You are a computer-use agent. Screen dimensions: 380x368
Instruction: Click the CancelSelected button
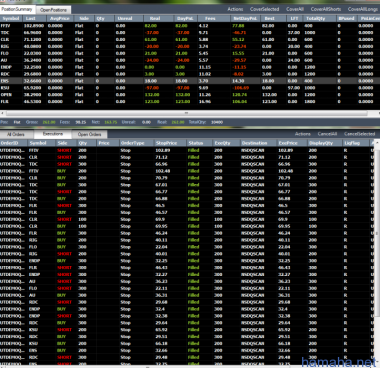click(x=360, y=134)
